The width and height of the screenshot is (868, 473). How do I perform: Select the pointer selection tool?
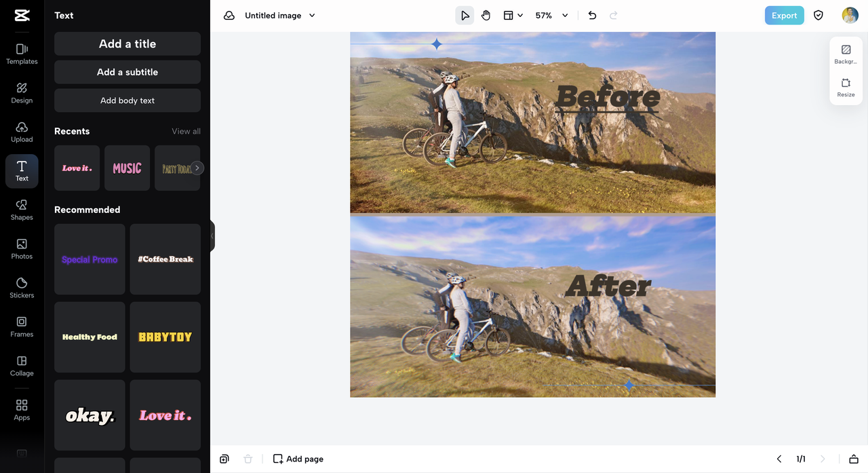(x=465, y=16)
